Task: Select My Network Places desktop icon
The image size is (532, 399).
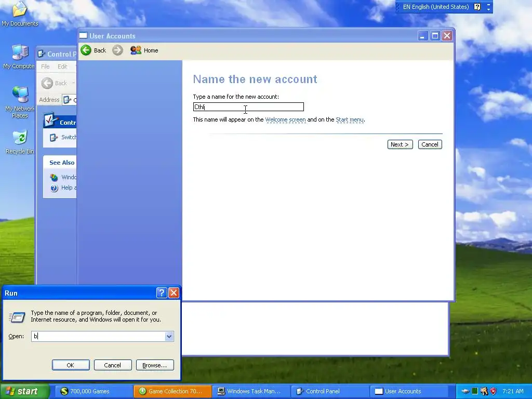Action: [20, 102]
